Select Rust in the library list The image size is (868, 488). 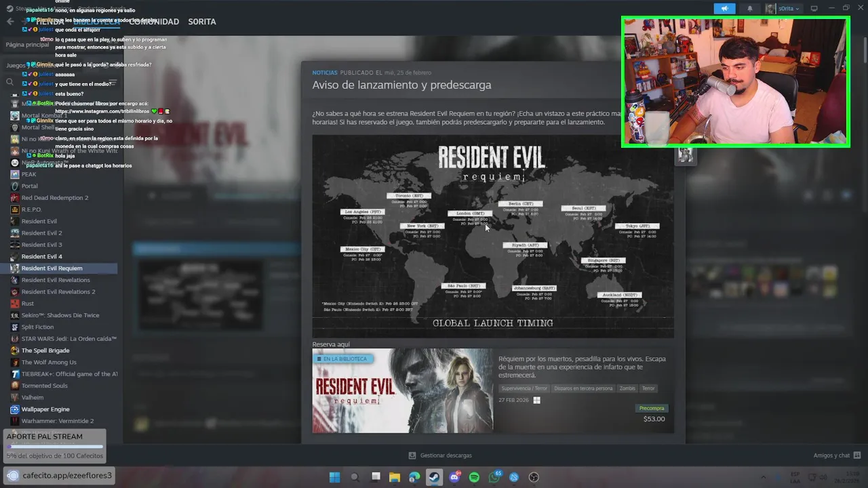(x=27, y=304)
